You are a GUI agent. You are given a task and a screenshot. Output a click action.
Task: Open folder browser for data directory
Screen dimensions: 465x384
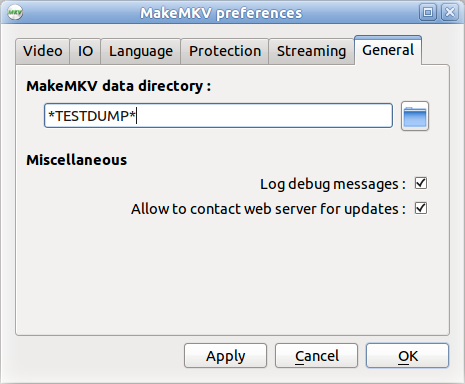(415, 116)
